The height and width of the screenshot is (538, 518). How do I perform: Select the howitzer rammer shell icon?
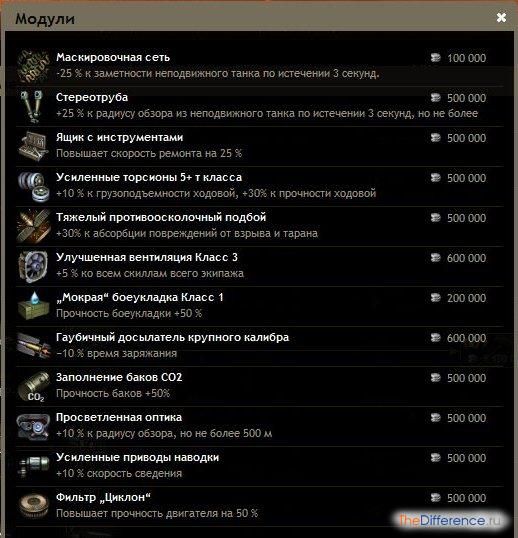coord(33,346)
